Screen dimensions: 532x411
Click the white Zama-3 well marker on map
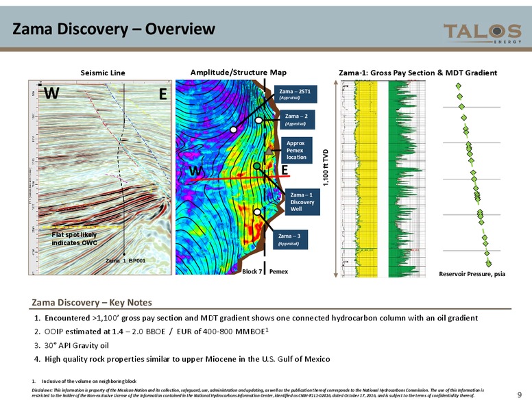[258, 212]
